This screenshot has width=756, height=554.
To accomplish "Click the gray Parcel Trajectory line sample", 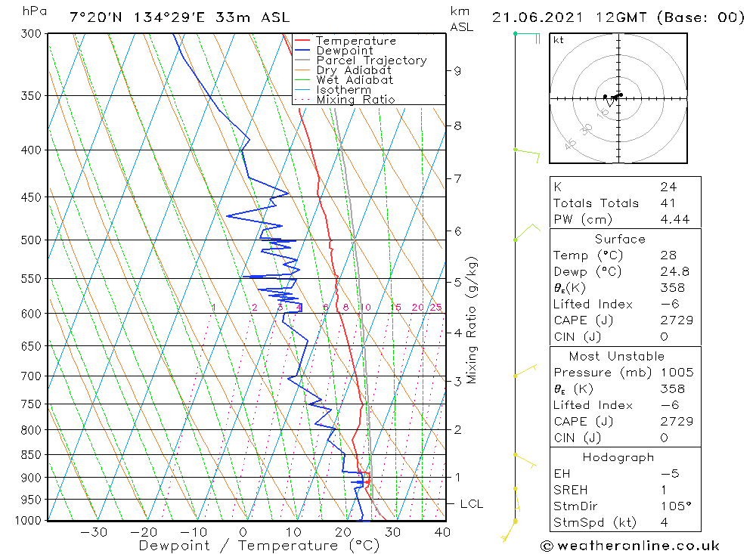I will tap(302, 60).
